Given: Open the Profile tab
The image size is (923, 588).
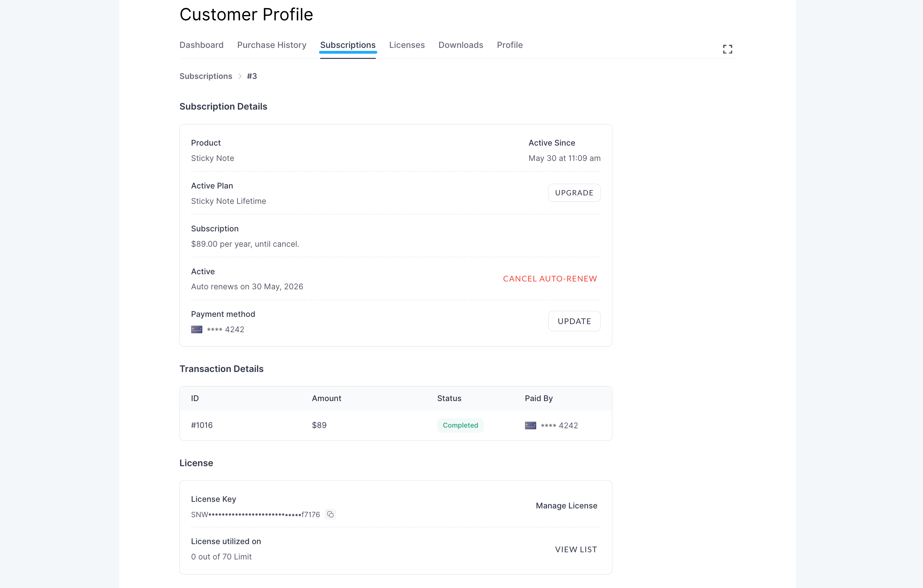Looking at the screenshot, I should [510, 45].
